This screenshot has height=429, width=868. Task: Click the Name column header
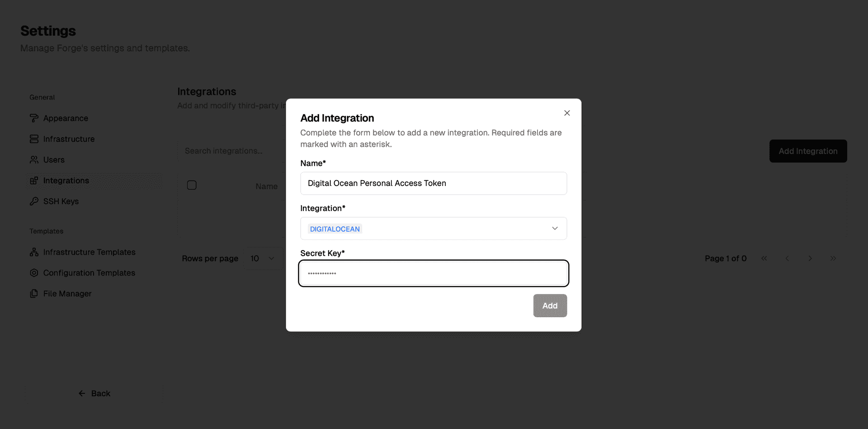tap(266, 187)
